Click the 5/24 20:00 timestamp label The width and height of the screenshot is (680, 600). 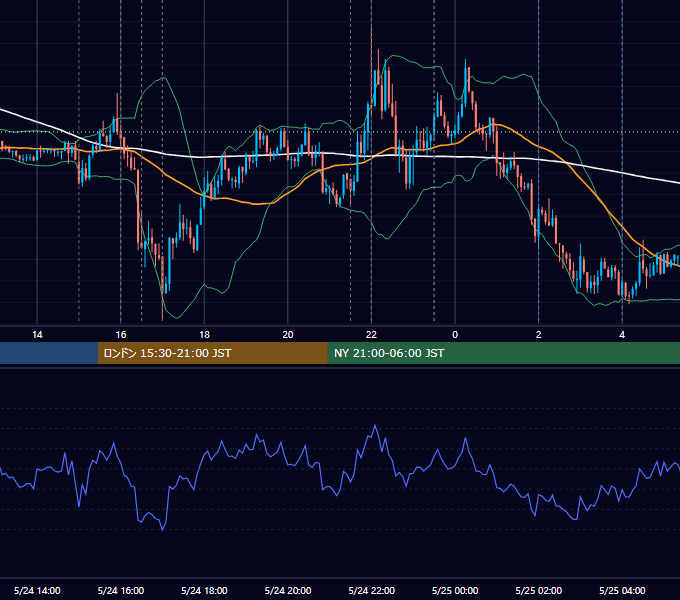(x=288, y=590)
